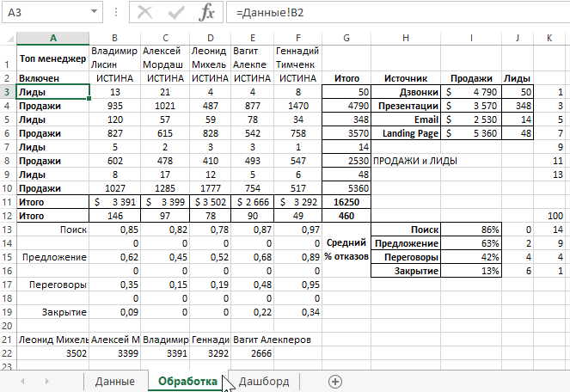
Task: Select the Обработка sheet tab
Action: pyautogui.click(x=186, y=381)
